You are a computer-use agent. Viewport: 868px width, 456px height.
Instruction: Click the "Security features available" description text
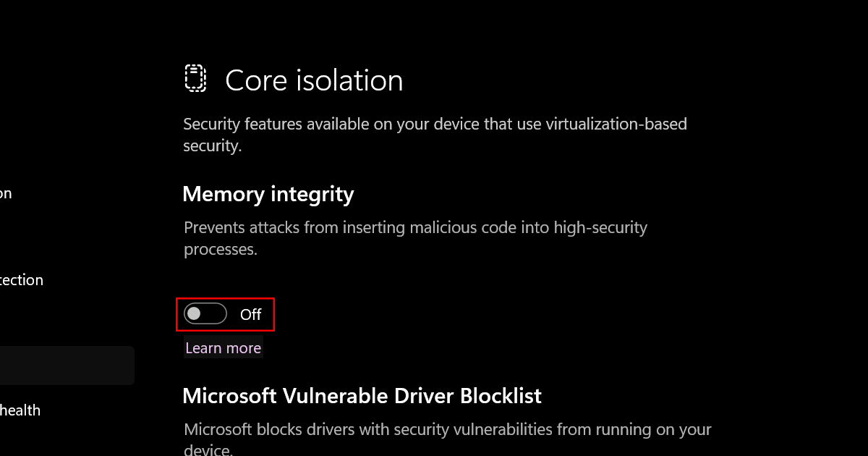click(434, 124)
